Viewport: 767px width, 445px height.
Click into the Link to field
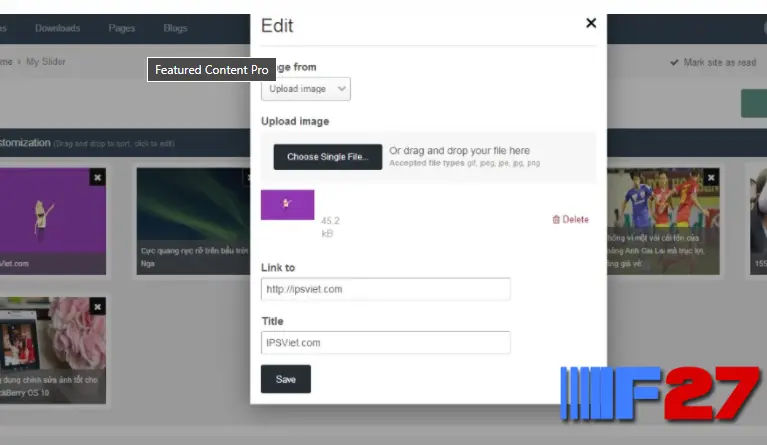(385, 289)
